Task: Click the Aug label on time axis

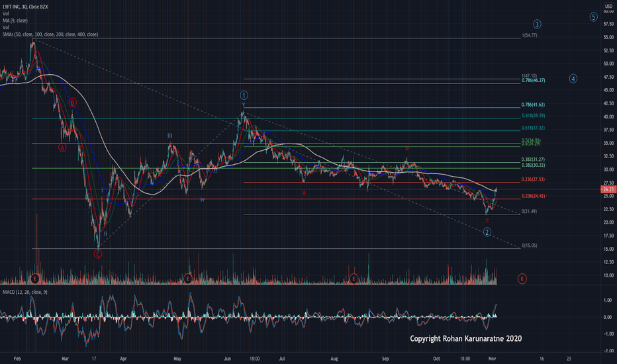Action: click(x=334, y=359)
